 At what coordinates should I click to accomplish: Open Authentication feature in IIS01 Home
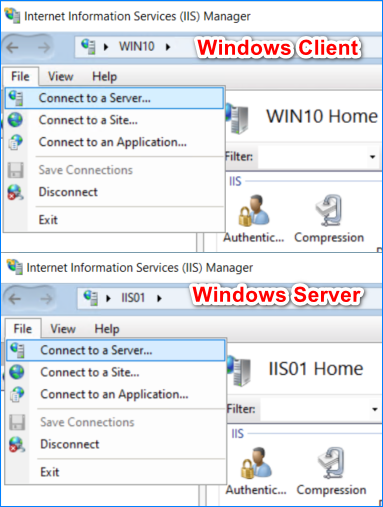(256, 471)
